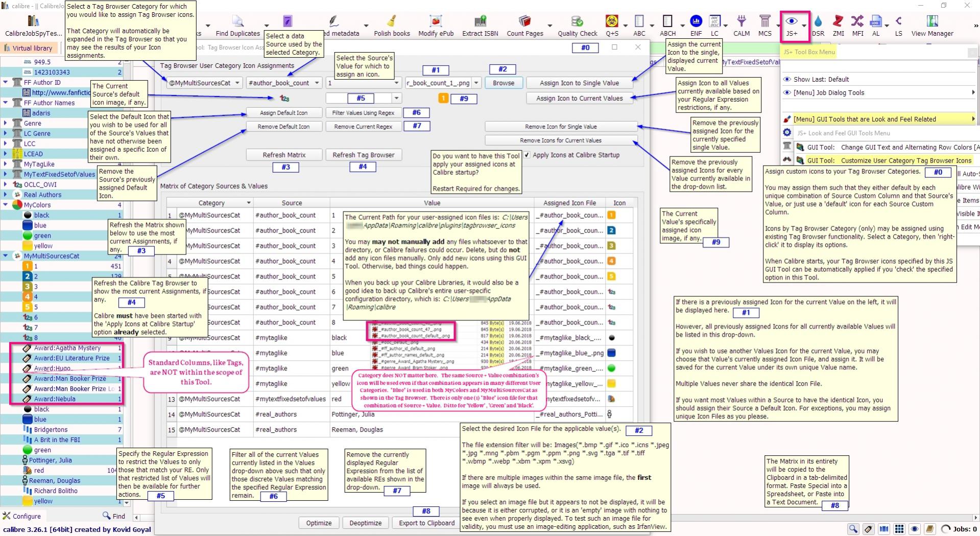Viewport: 980px width, 536px height.
Task: Toggle the cover grid button in status bar
Action: 899,529
